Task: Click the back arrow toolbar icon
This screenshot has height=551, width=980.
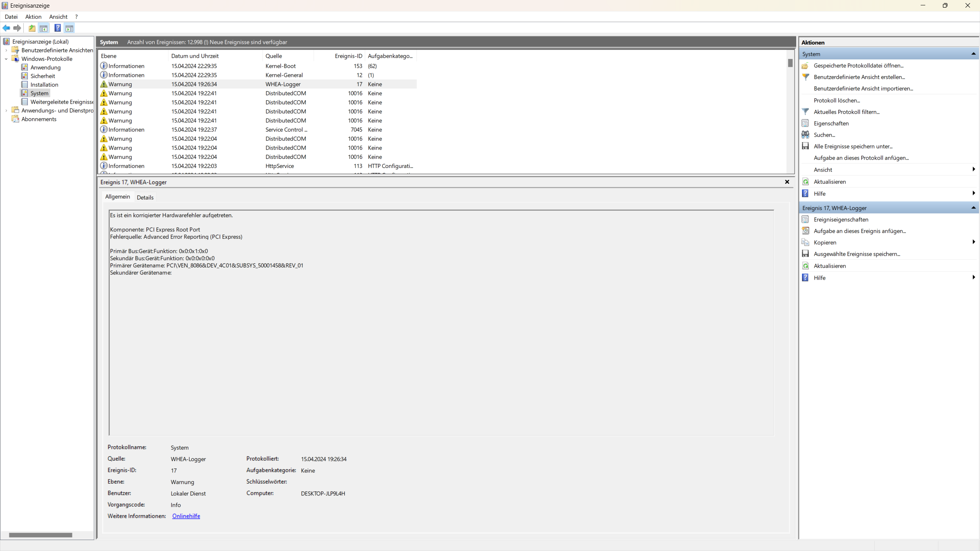Action: (6, 28)
